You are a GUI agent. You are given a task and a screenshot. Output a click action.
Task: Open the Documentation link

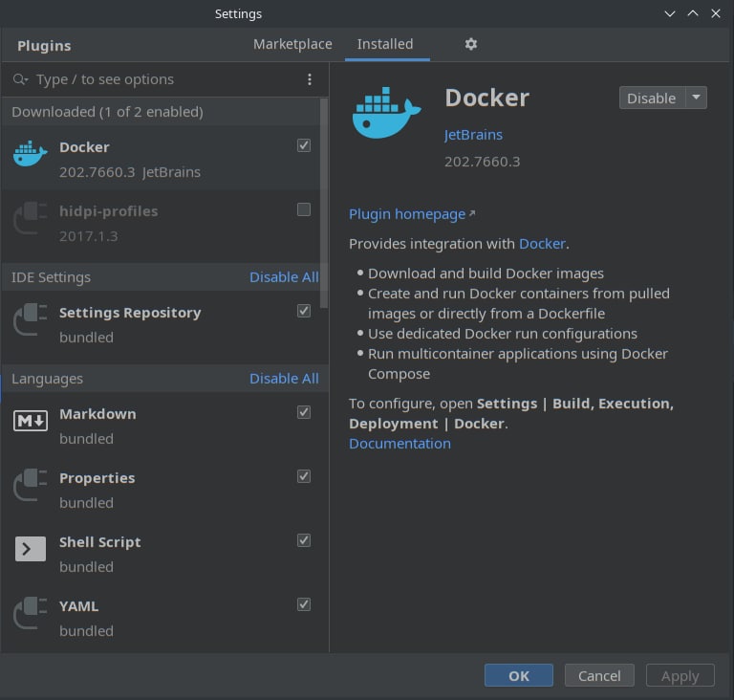(399, 444)
